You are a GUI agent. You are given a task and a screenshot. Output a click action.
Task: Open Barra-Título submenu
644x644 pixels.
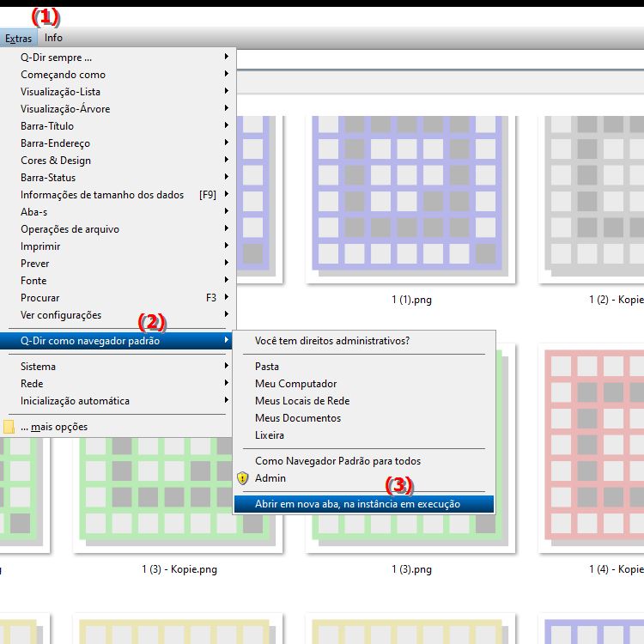pyautogui.click(x=118, y=126)
